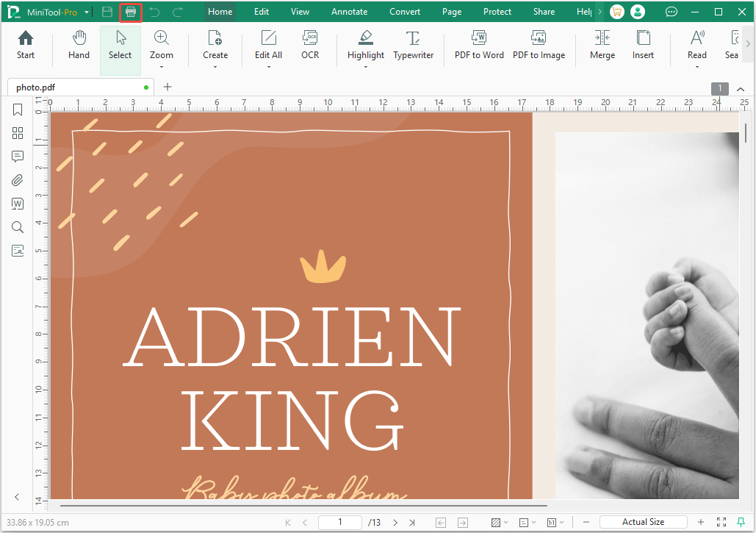
Task: Open the Start home tool
Action: (26, 45)
